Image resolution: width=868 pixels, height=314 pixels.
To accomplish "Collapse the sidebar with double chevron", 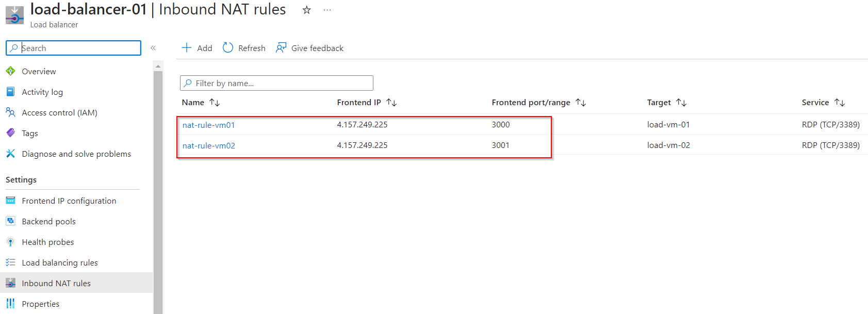I will (153, 48).
